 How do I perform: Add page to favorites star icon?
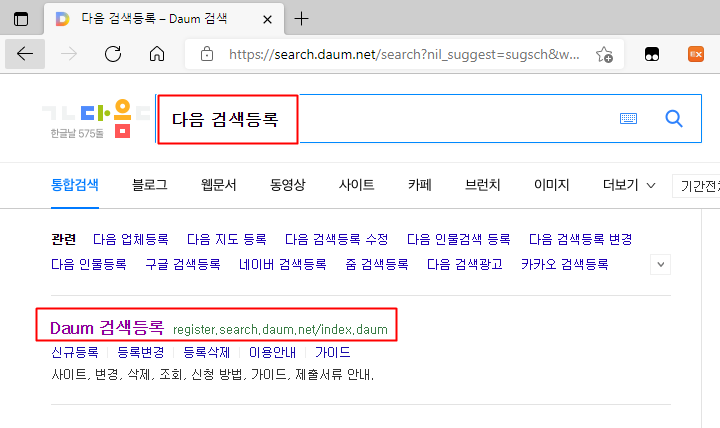[604, 54]
